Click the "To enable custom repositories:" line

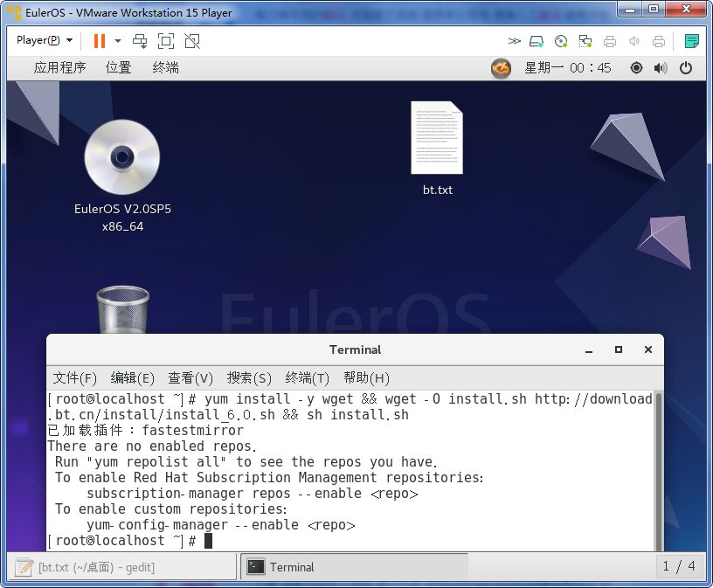171,508
